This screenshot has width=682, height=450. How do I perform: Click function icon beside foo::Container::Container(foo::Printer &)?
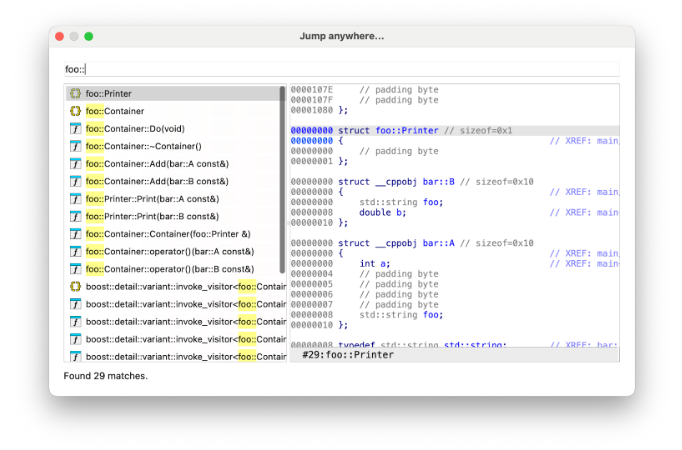click(75, 234)
